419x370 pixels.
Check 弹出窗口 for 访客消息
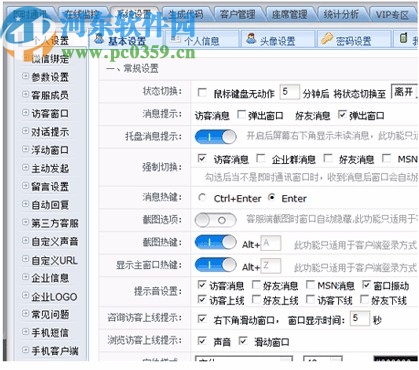(x=241, y=115)
